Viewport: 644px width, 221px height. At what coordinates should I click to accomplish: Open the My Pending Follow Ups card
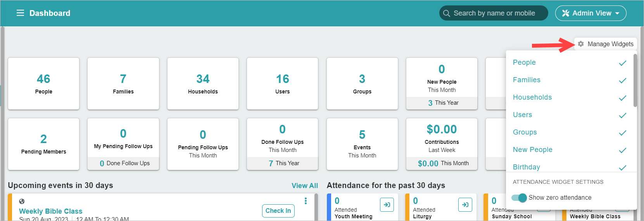tap(123, 144)
